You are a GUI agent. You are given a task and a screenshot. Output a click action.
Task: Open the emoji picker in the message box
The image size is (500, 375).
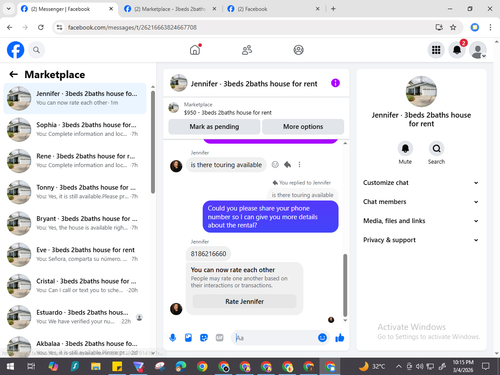322,338
